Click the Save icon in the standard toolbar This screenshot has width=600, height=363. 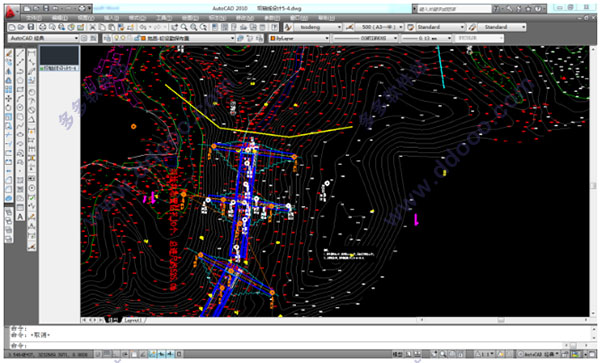click(x=31, y=27)
